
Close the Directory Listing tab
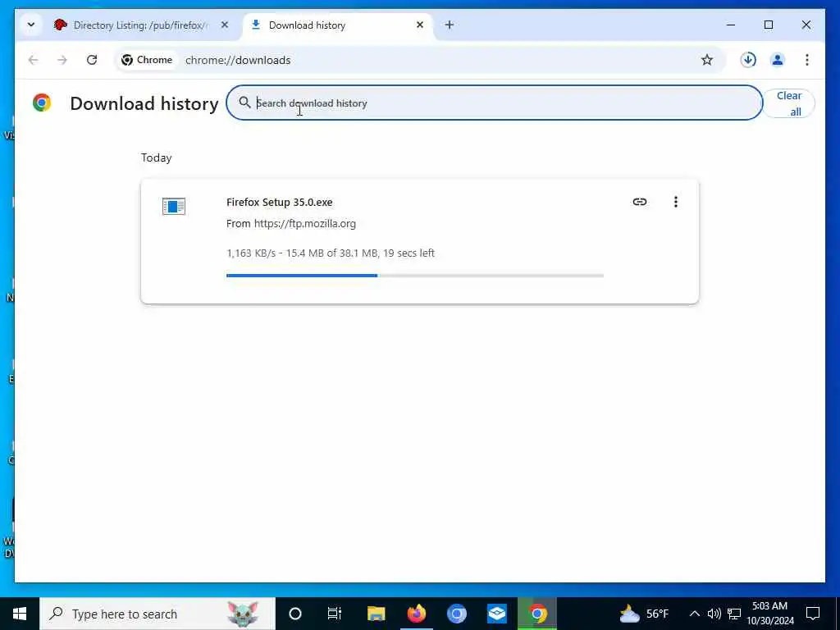(225, 25)
